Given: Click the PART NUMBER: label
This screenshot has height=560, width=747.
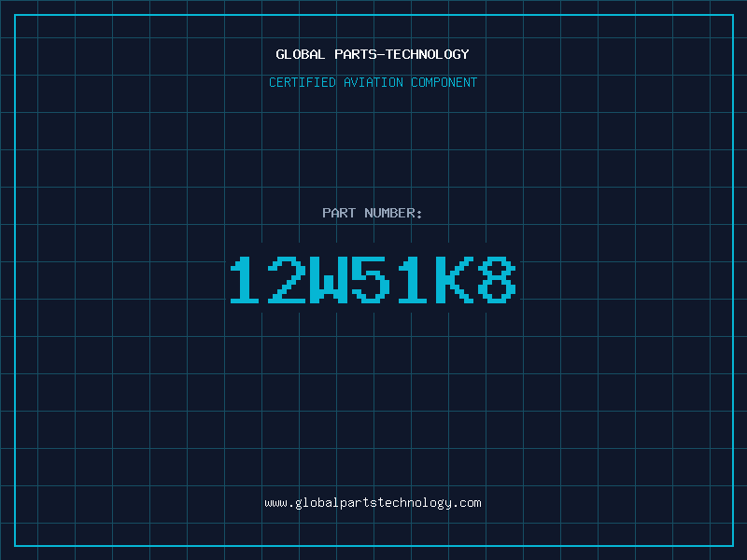Looking at the screenshot, I should coord(372,213).
